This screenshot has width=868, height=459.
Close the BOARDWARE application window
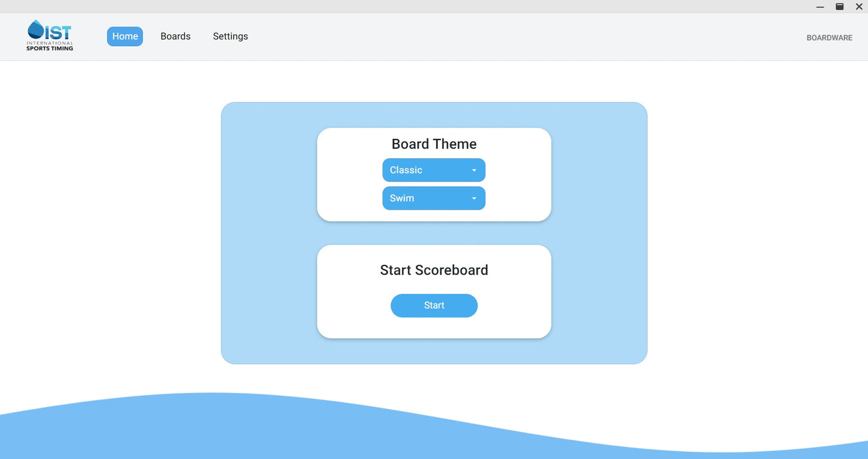[x=859, y=7]
